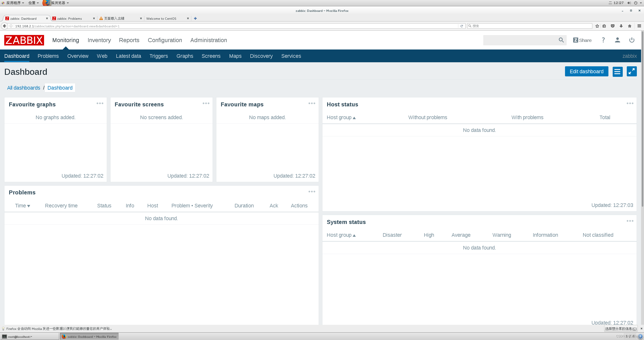Open the 火狐浏览器 app menu
The width and height of the screenshot is (644, 340).
click(56, 3)
